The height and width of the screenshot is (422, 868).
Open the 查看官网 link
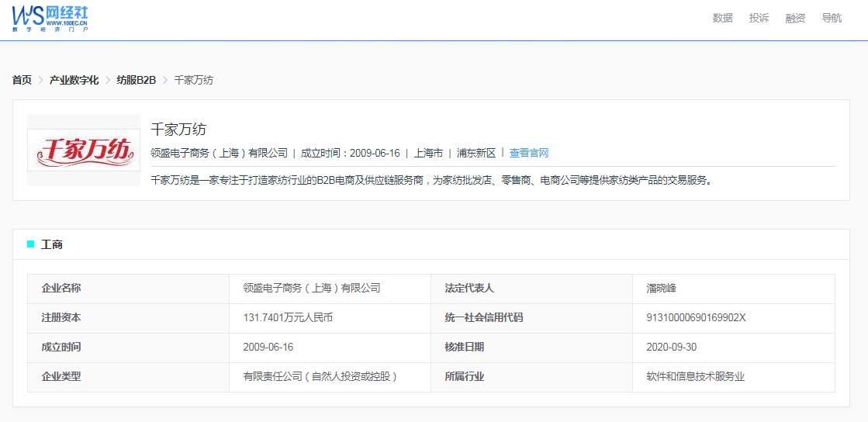[x=529, y=153]
